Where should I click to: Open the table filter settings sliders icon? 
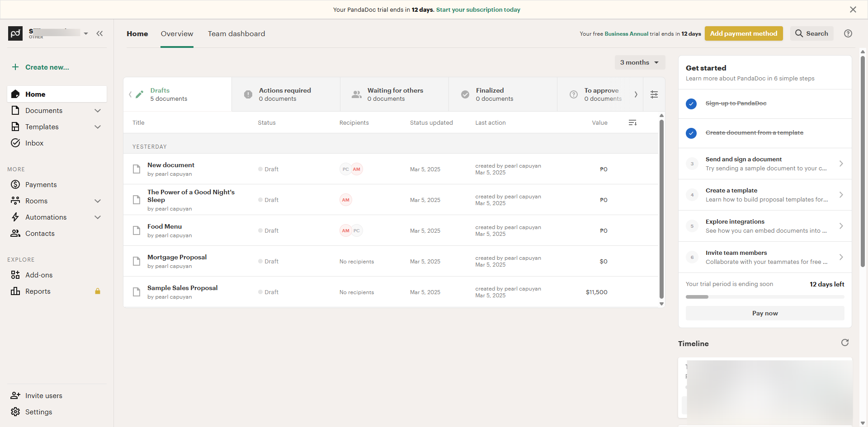654,94
